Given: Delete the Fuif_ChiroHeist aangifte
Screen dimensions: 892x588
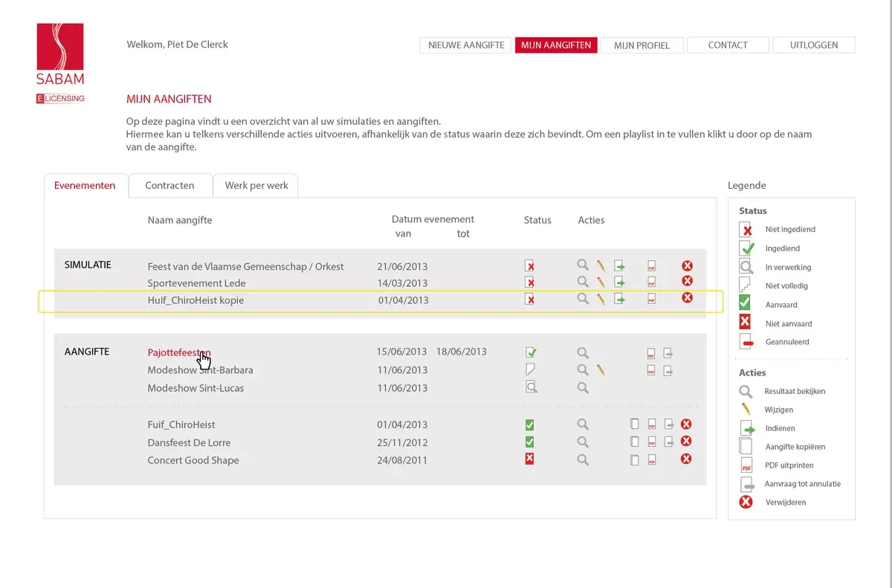Looking at the screenshot, I should 686,424.
